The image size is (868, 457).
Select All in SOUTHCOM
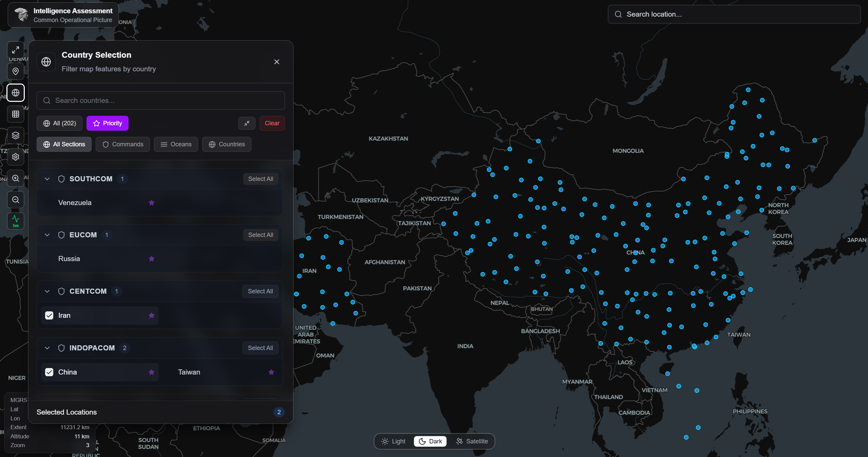click(261, 179)
